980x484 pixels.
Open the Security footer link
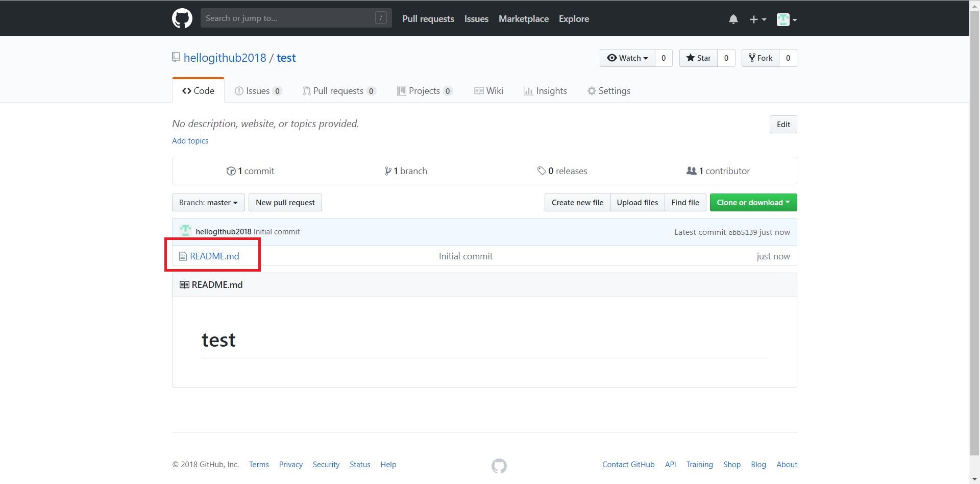pos(326,465)
